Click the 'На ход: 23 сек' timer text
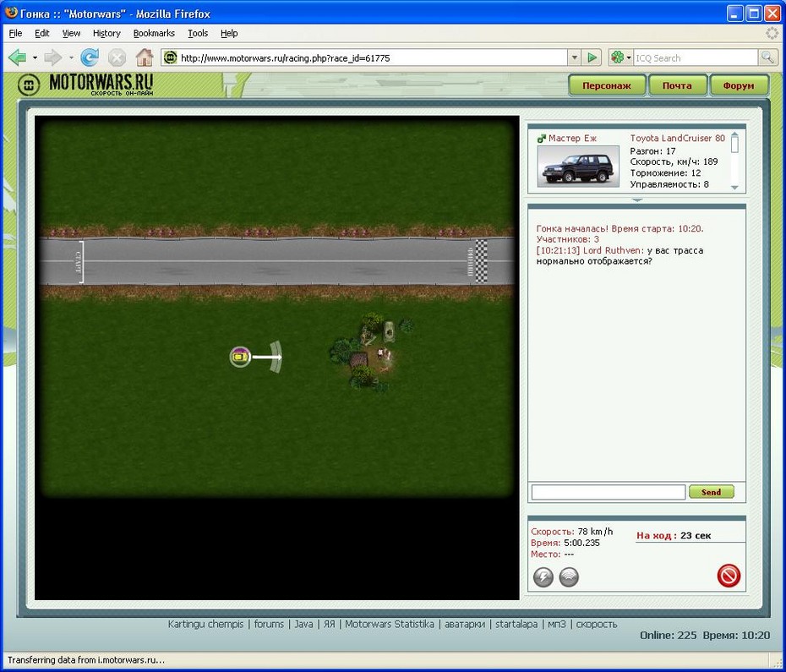The width and height of the screenshot is (786, 672). 674,536
